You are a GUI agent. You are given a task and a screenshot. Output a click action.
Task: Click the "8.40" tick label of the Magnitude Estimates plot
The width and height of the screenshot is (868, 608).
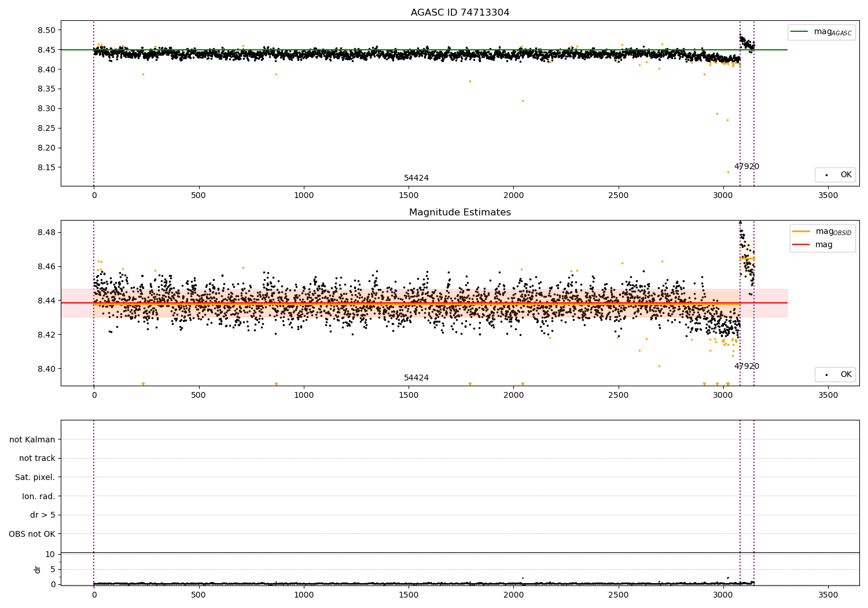click(46, 369)
